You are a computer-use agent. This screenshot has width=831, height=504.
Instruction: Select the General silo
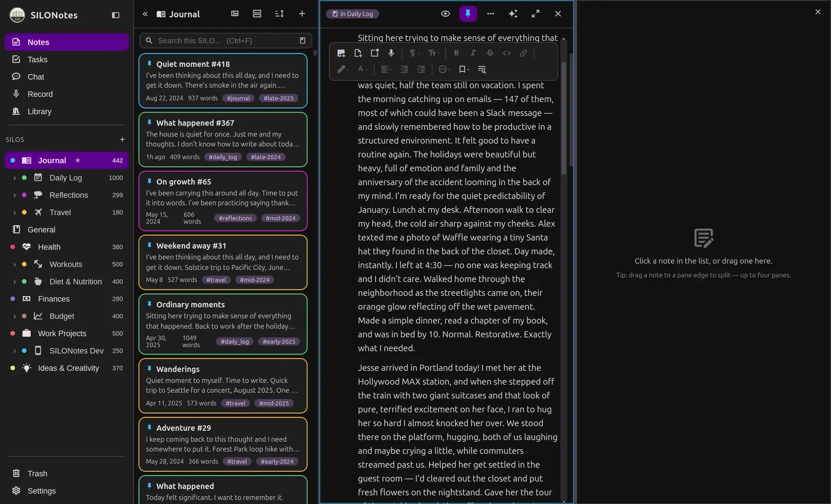(66, 229)
